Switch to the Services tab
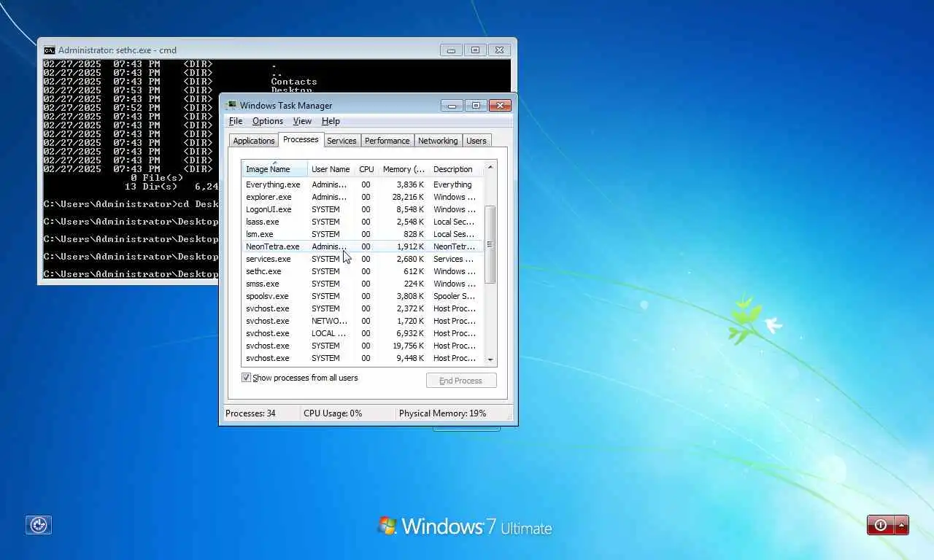This screenshot has width=934, height=560. point(341,141)
